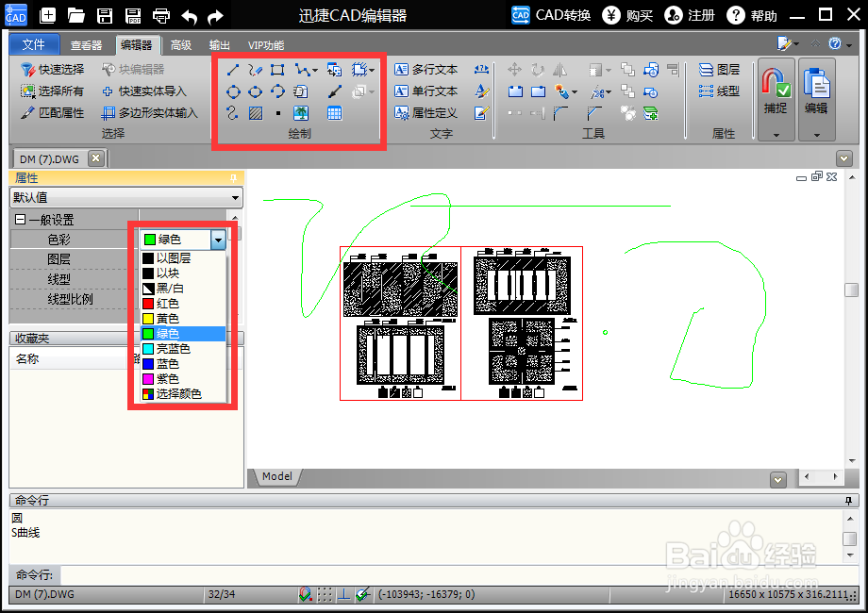Choose 蓝色 blue in the color list
The height and width of the screenshot is (613, 868).
coord(183,364)
